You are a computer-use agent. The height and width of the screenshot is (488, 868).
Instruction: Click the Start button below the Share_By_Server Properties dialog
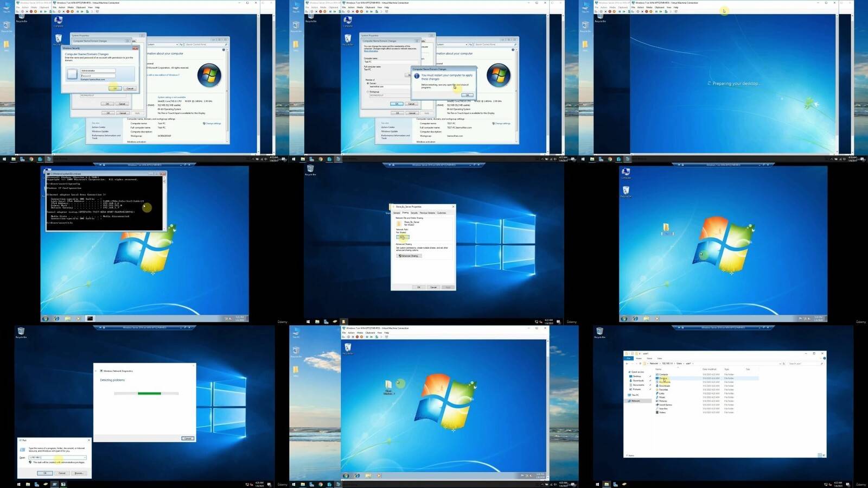308,322
